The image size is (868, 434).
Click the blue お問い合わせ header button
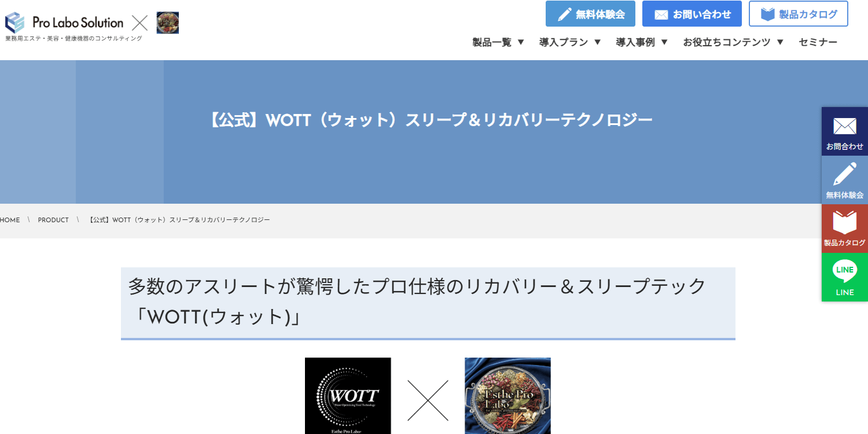tap(692, 14)
